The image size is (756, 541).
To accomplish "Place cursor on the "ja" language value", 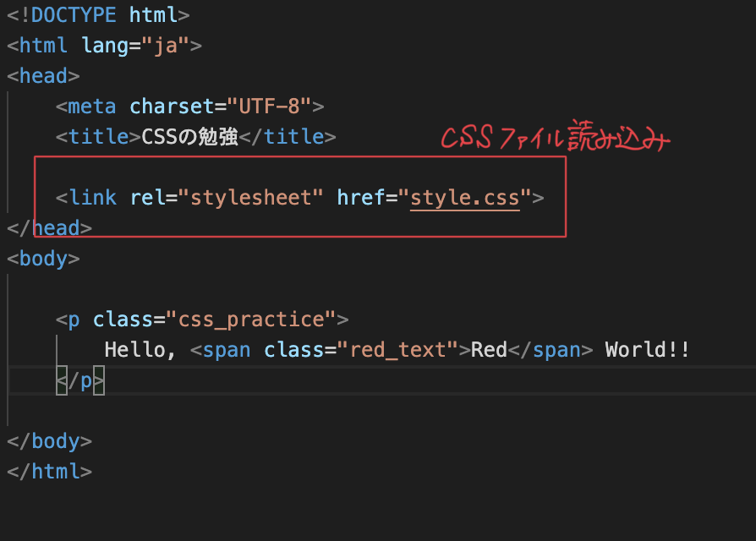I will coord(166,46).
